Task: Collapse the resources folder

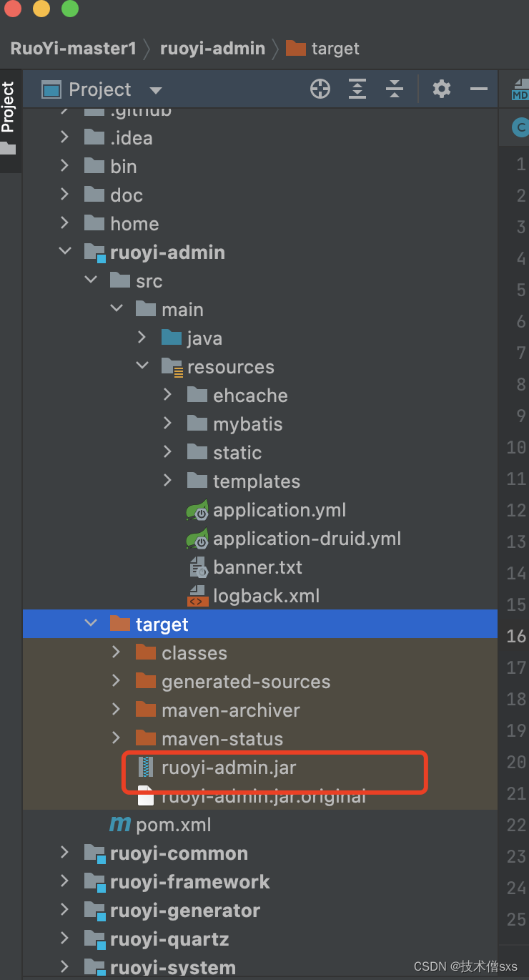Action: click(x=142, y=366)
